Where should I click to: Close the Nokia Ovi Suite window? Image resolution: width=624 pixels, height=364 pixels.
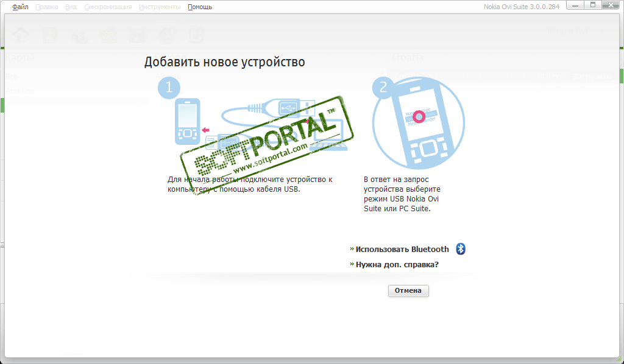(x=612, y=5)
